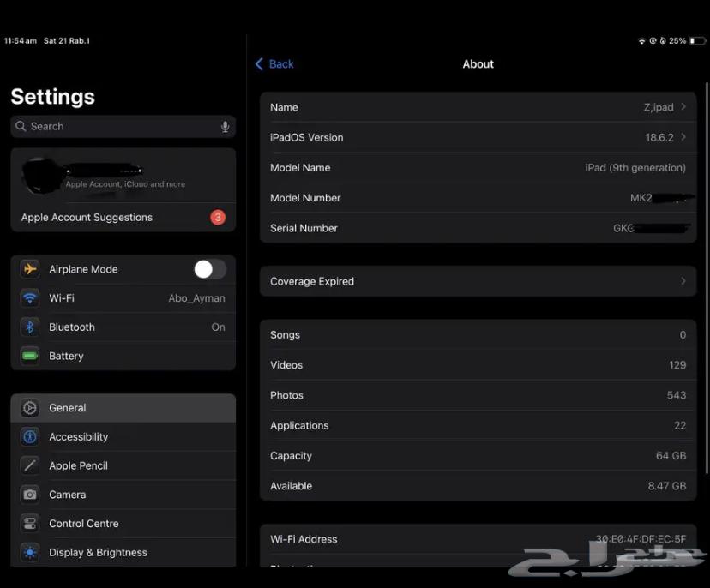Select General in the settings sidebar

(x=123, y=408)
